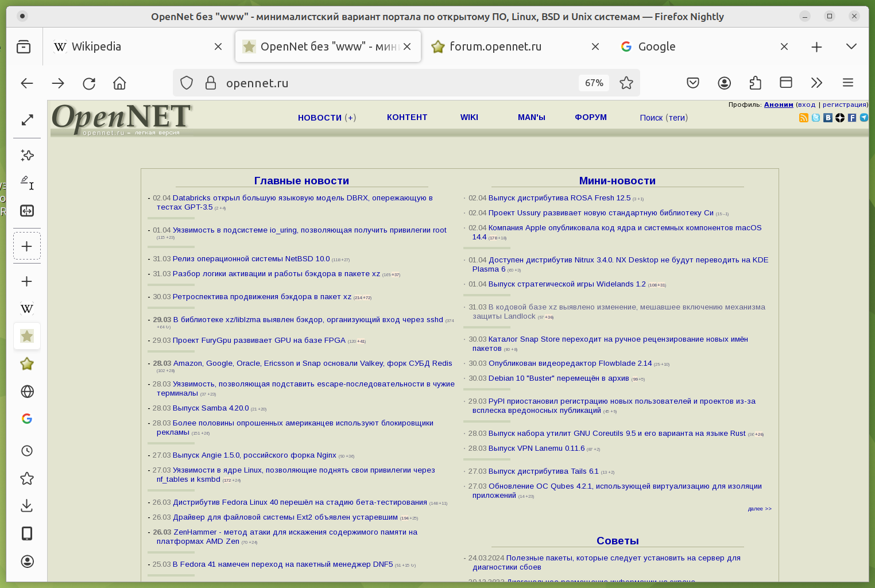Screen dimensions: 875x588
Task: Show synced tabs from the sidebar device icon
Action: (x=27, y=533)
